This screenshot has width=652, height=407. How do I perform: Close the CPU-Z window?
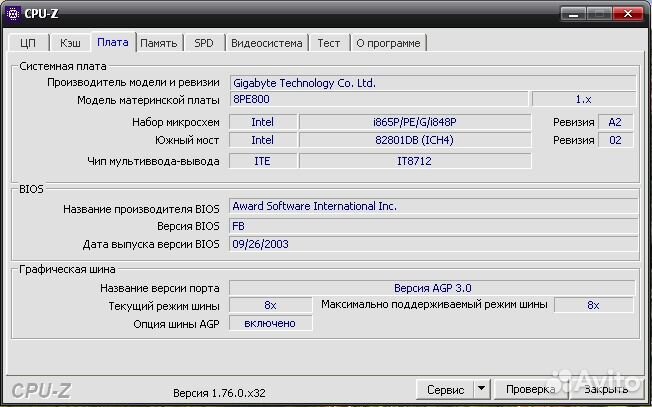point(628,14)
